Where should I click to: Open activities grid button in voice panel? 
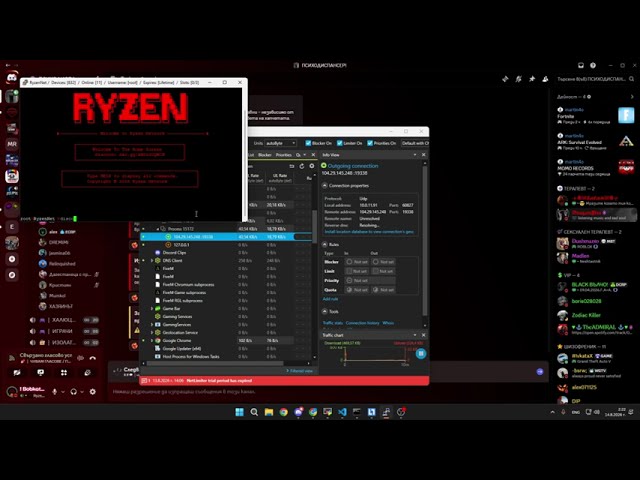(64, 373)
